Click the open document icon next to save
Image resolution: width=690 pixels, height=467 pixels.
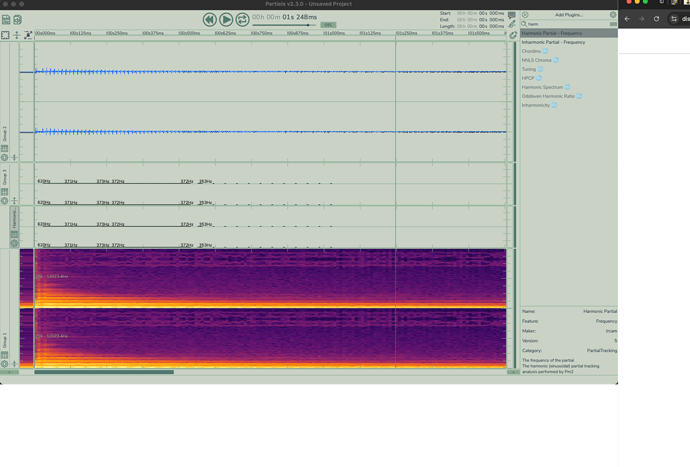click(x=18, y=20)
